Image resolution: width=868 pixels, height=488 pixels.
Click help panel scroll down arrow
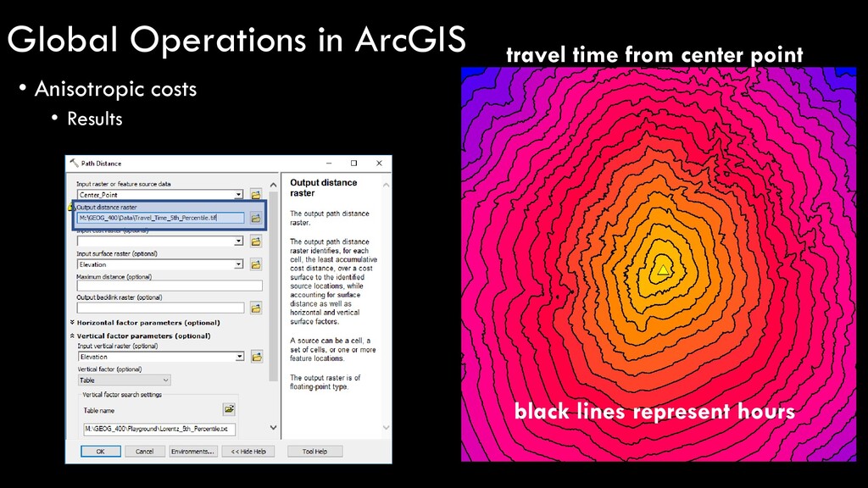pyautogui.click(x=386, y=428)
